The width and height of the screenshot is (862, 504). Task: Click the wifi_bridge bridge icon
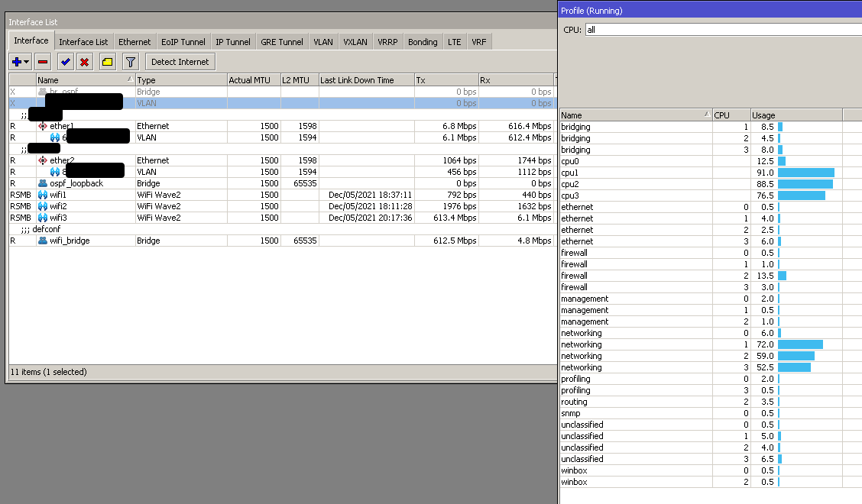click(43, 241)
